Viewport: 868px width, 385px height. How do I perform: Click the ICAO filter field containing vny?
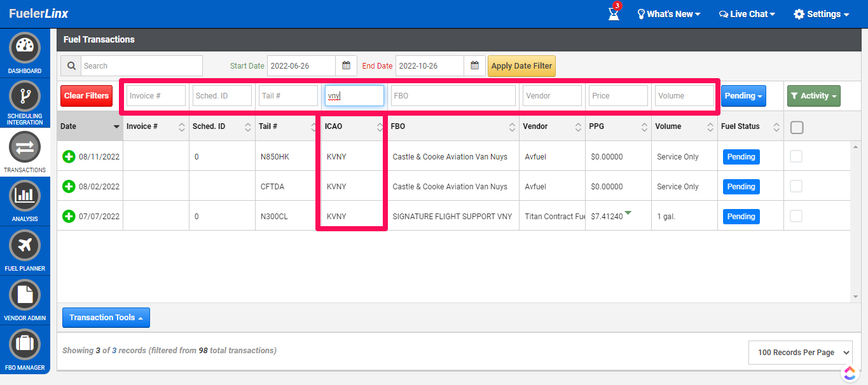pyautogui.click(x=354, y=96)
